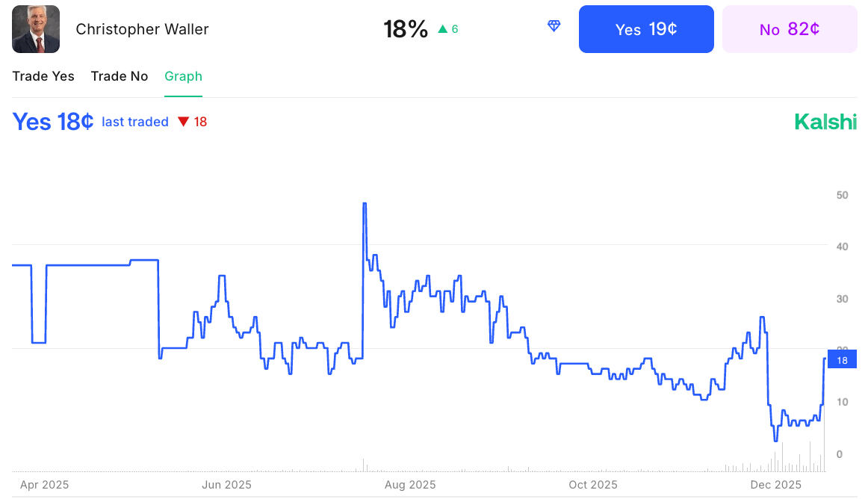Click the Oct 2025 axis label

click(x=593, y=485)
